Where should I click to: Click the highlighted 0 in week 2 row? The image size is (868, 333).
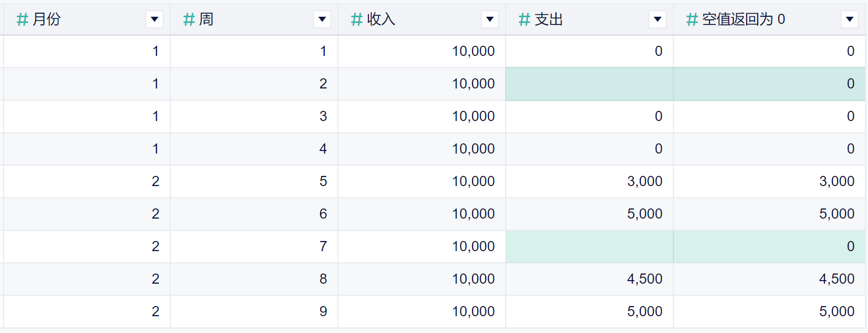point(850,84)
